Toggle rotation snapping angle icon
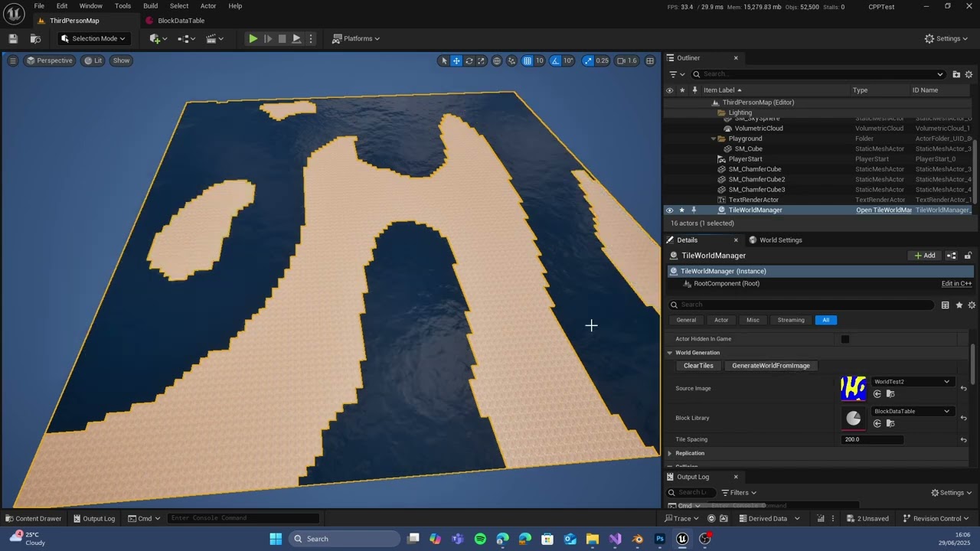Screen dimensions: 980x551 tap(556, 60)
